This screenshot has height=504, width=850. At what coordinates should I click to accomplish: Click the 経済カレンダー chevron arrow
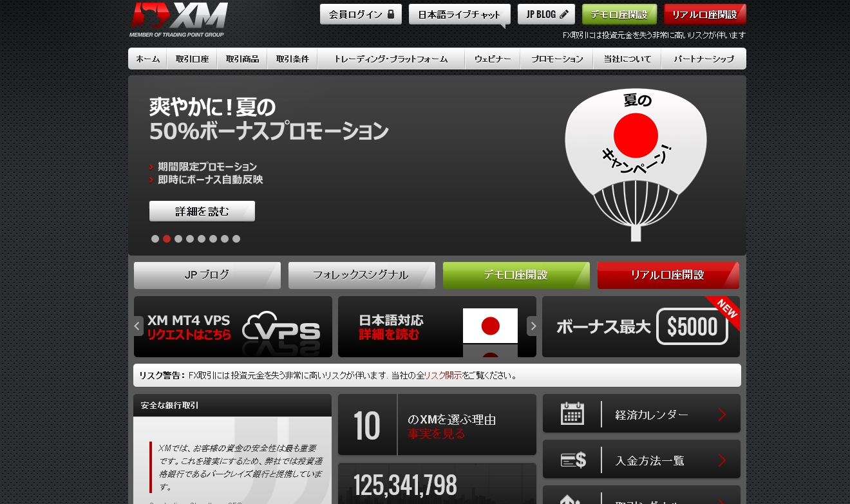pyautogui.click(x=722, y=415)
